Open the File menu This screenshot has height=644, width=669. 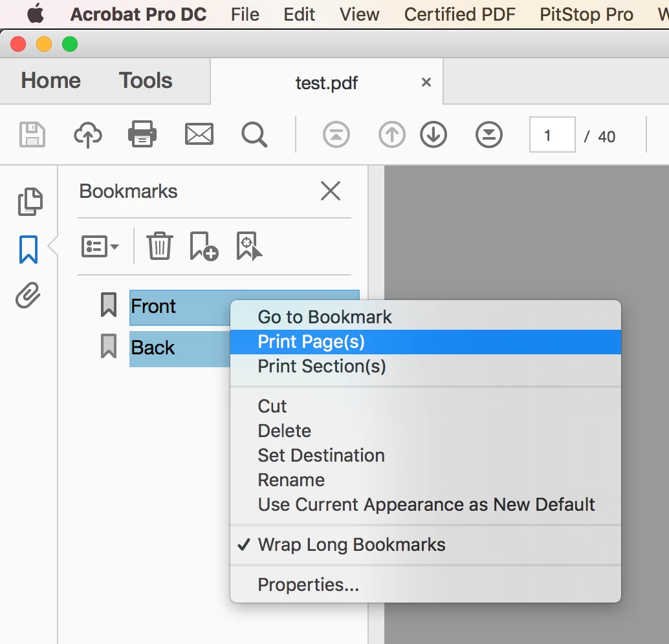245,14
